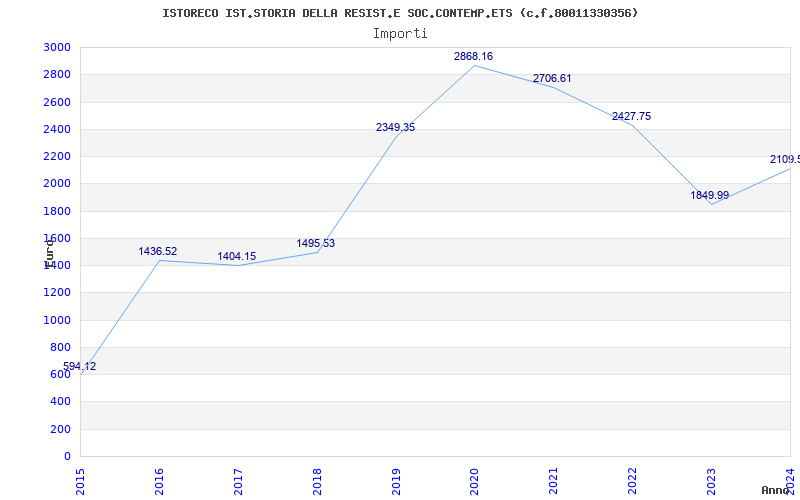Select the 1436.52 data label

(x=158, y=252)
